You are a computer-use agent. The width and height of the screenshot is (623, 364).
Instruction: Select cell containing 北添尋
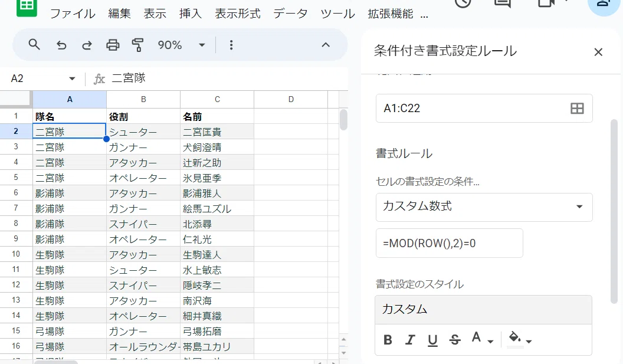point(217,224)
